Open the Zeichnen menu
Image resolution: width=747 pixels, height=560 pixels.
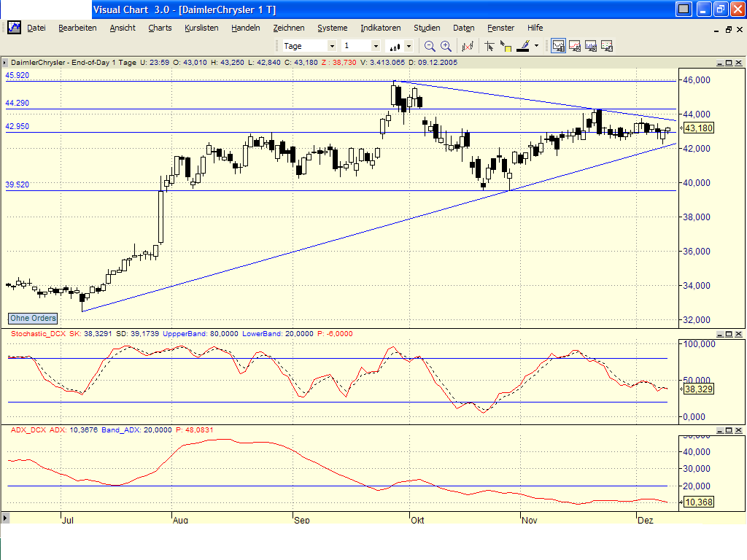pyautogui.click(x=289, y=28)
